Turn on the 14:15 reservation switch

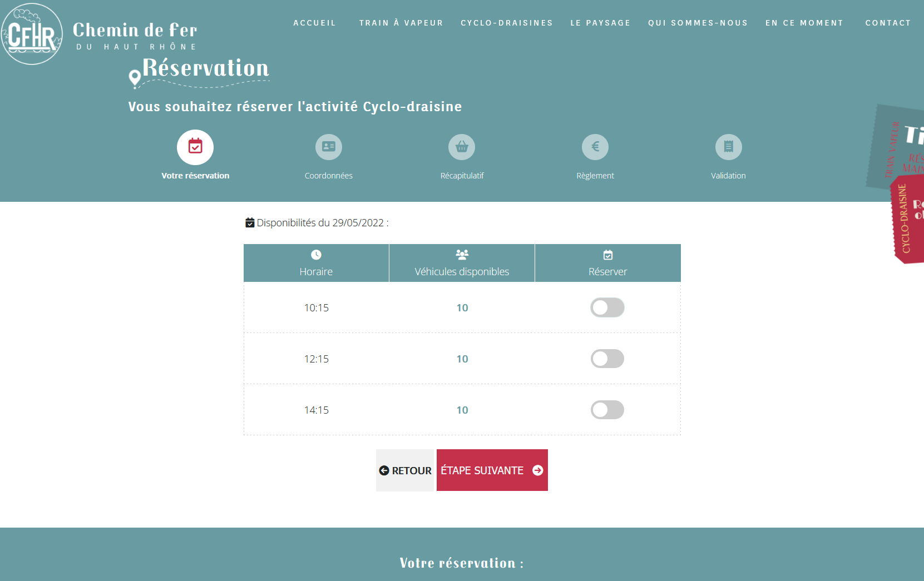pyautogui.click(x=607, y=410)
